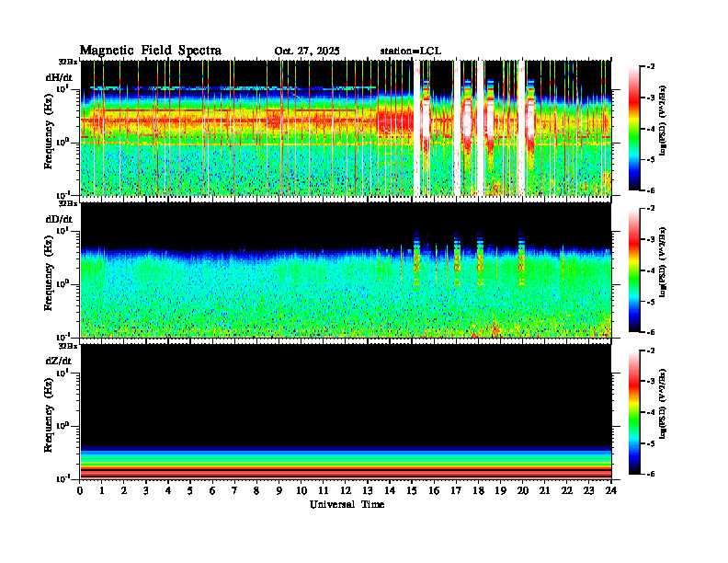The image size is (728, 563).
Task: Click hour "17" on the time axis
Action: click(457, 490)
